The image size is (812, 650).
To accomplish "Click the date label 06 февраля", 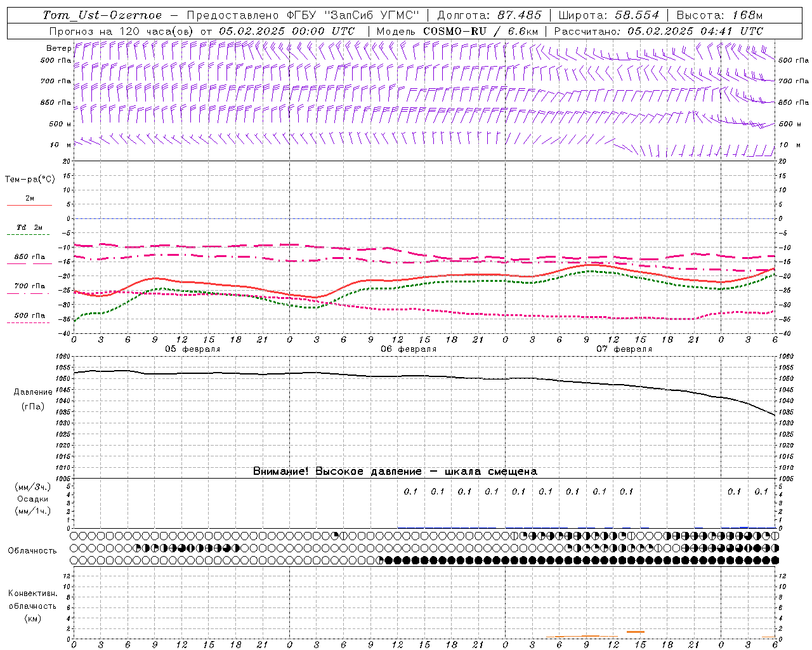I will [x=409, y=349].
